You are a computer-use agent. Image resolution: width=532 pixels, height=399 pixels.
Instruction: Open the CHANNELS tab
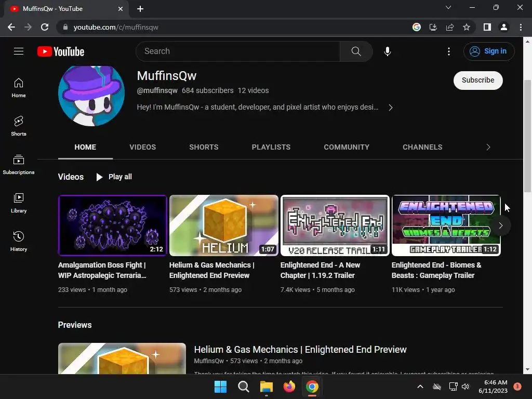coord(422,147)
